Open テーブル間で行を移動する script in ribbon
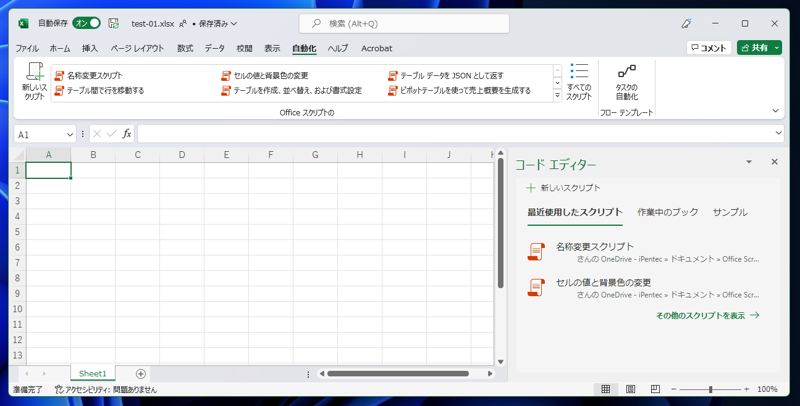The height and width of the screenshot is (406, 800). click(x=99, y=91)
